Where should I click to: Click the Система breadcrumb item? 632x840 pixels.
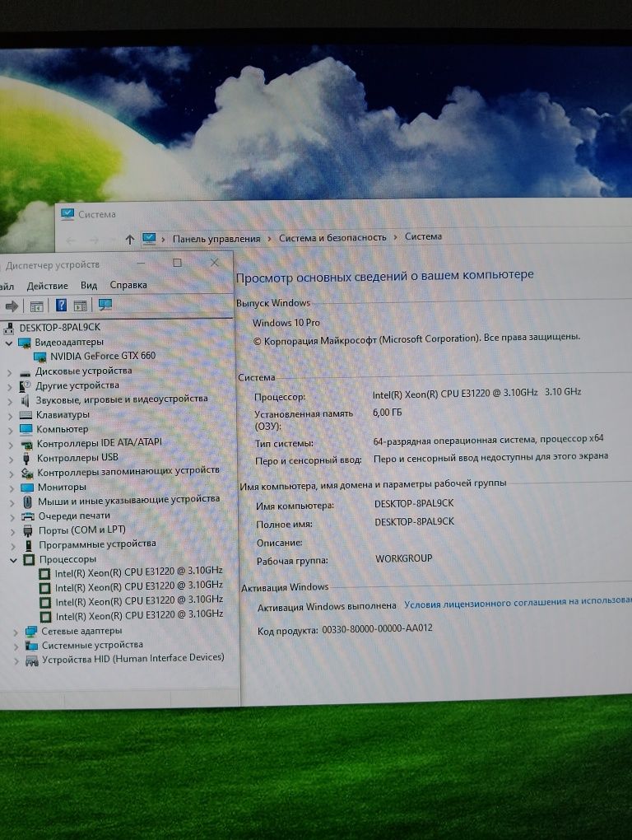[423, 236]
